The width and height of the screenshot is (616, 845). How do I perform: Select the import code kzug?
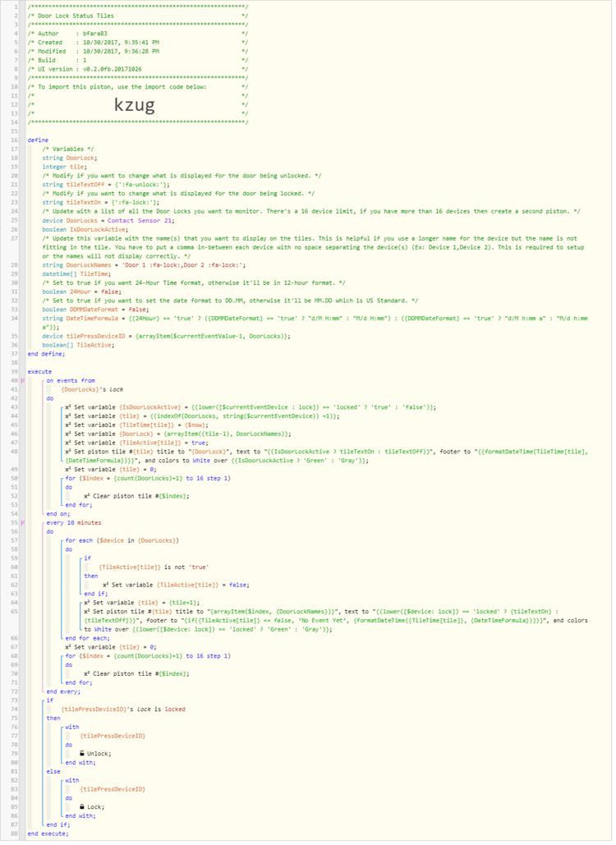(135, 104)
